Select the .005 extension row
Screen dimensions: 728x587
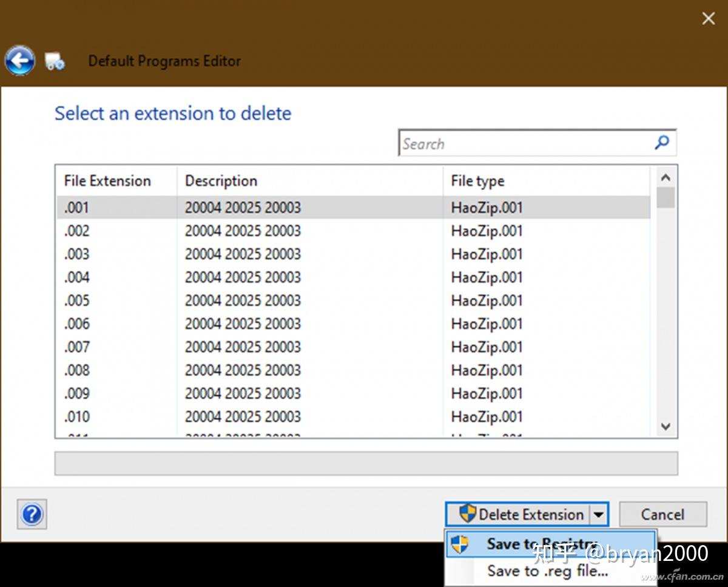click(353, 300)
